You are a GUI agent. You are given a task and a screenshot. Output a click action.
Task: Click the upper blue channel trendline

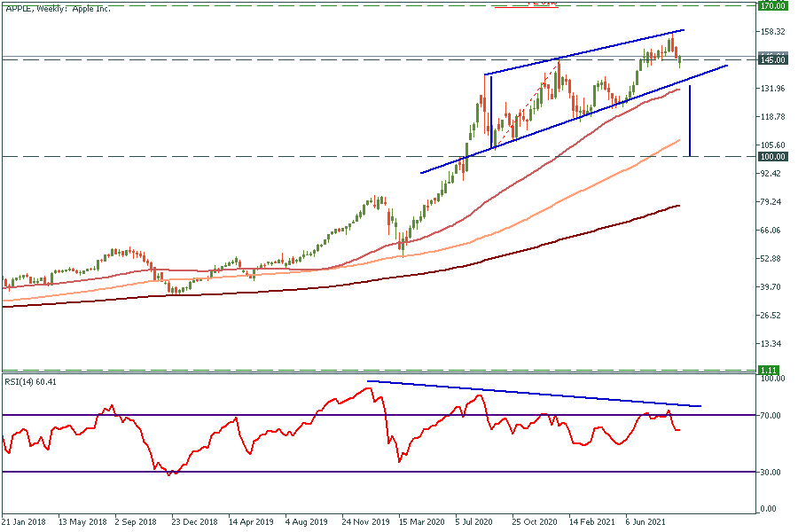(585, 53)
